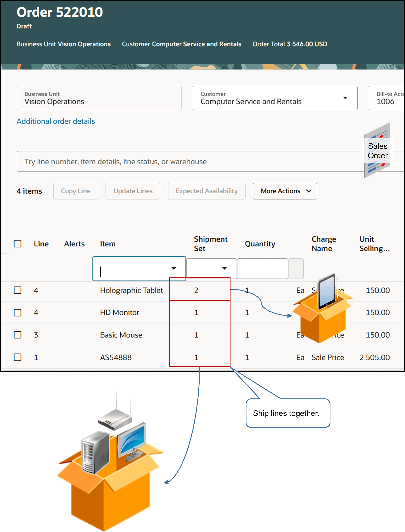Expand the Item filter dropdown
Screen dimensions: 405x532
pos(174,268)
